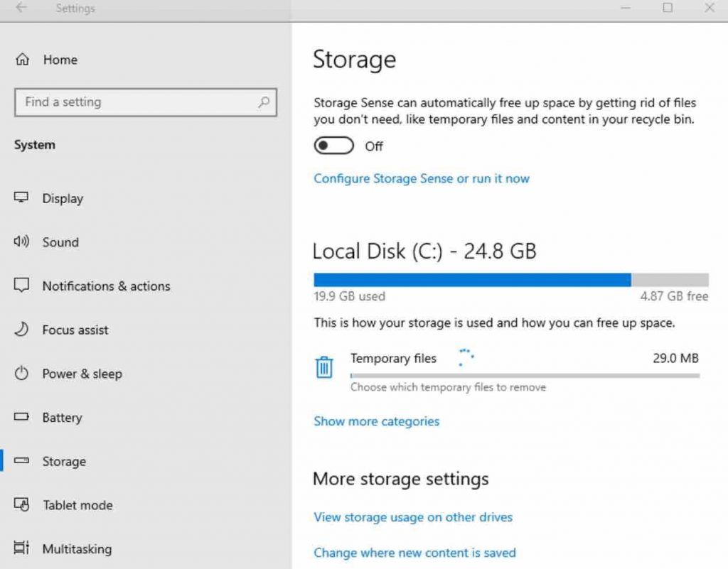Open Sound settings via speaker icon
This screenshot has height=569, width=728.
click(x=22, y=242)
